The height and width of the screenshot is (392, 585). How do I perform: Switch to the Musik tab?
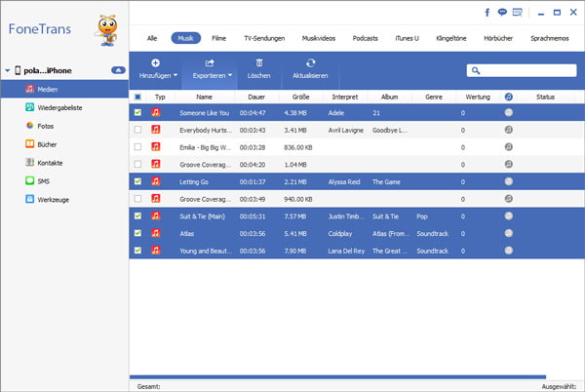[x=186, y=38]
